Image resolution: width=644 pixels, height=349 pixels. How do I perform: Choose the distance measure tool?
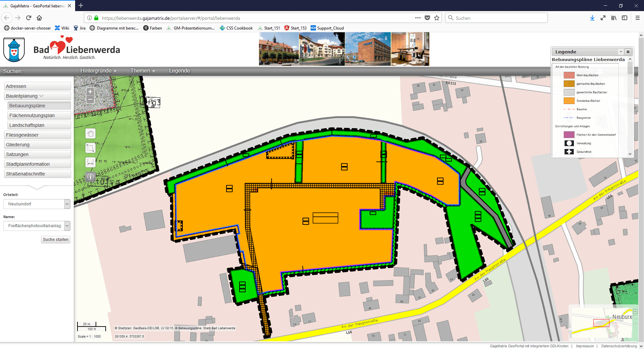pyautogui.click(x=90, y=162)
